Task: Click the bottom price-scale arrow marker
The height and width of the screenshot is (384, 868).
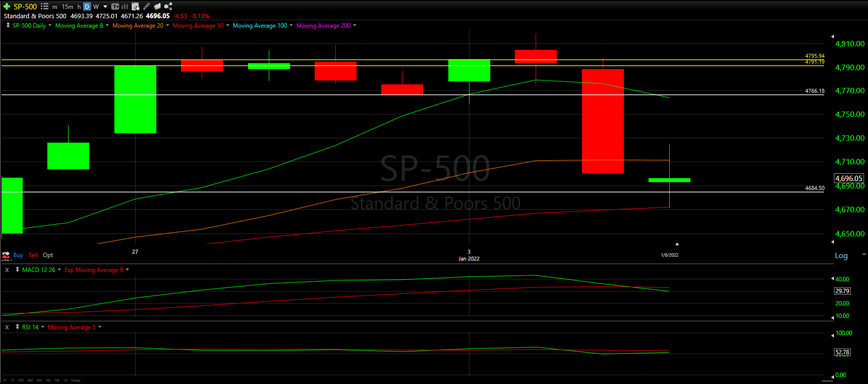Action: click(832, 242)
